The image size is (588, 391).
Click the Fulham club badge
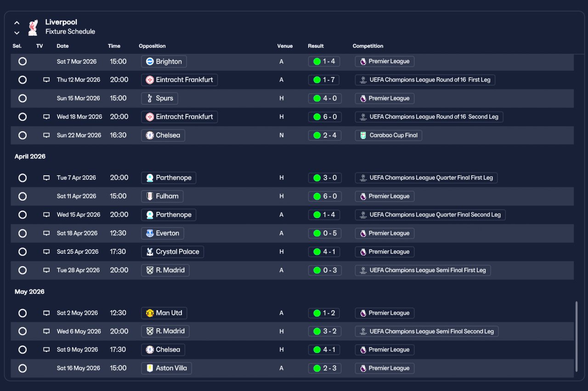tap(150, 196)
